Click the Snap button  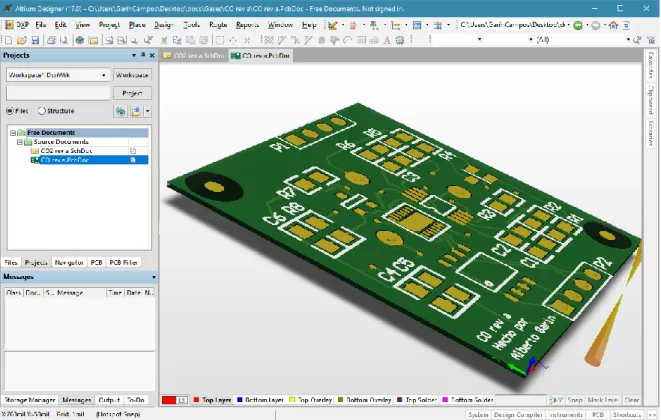point(575,400)
